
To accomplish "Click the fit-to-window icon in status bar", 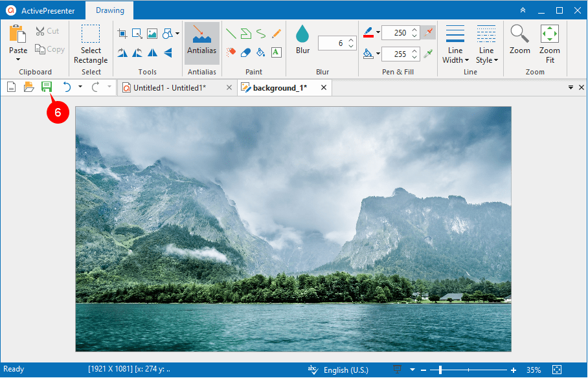I will pos(557,370).
